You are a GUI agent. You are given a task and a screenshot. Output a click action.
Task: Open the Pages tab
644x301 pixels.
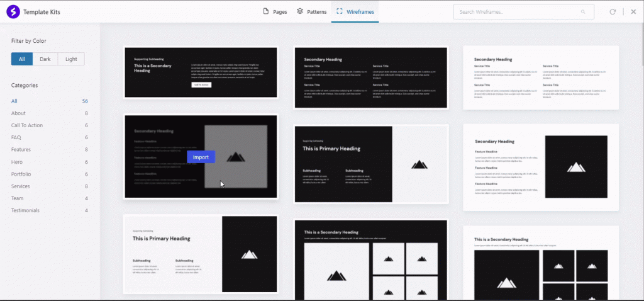click(274, 11)
